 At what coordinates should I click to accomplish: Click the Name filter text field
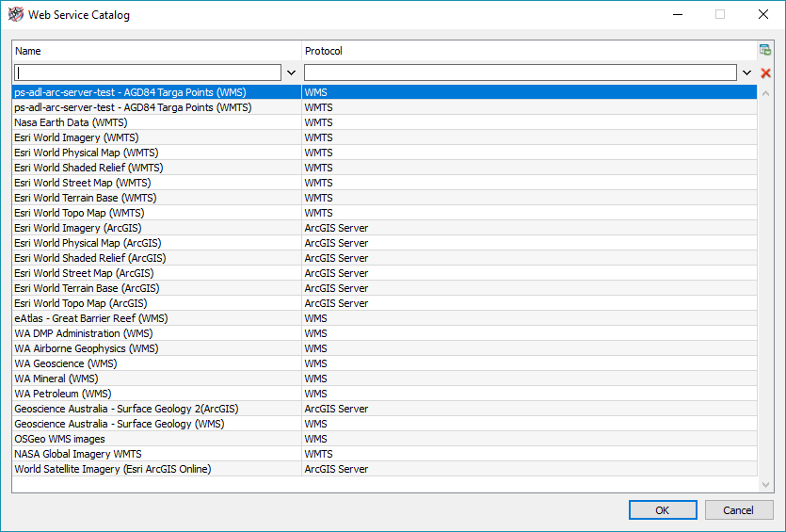coord(148,73)
